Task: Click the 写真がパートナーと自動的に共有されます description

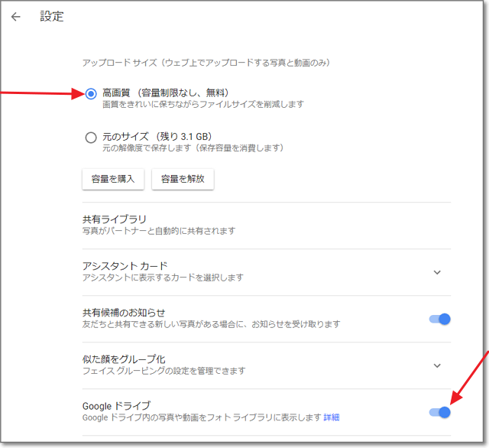Action: (159, 231)
